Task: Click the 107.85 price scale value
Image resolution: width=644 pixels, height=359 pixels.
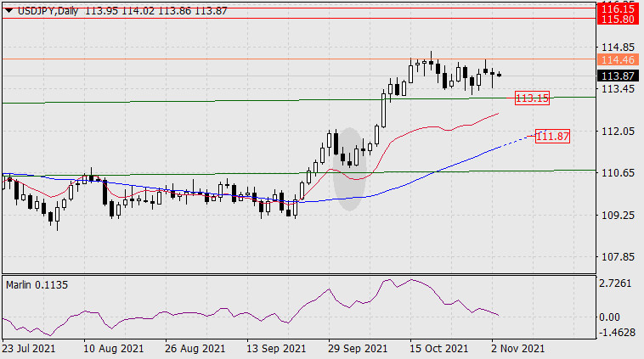Action: (x=618, y=257)
